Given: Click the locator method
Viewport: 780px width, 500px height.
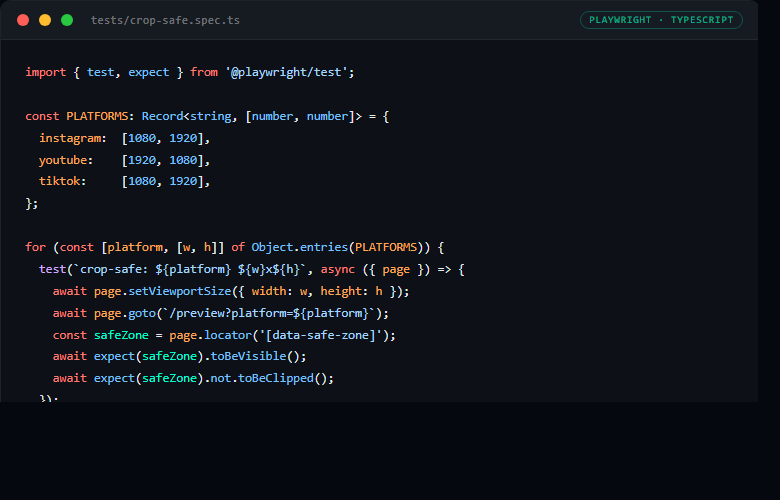Looking at the screenshot, I should pyautogui.click(x=228, y=335).
